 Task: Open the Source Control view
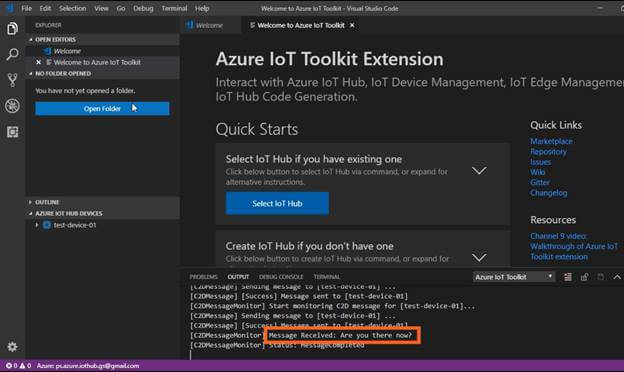(x=12, y=80)
